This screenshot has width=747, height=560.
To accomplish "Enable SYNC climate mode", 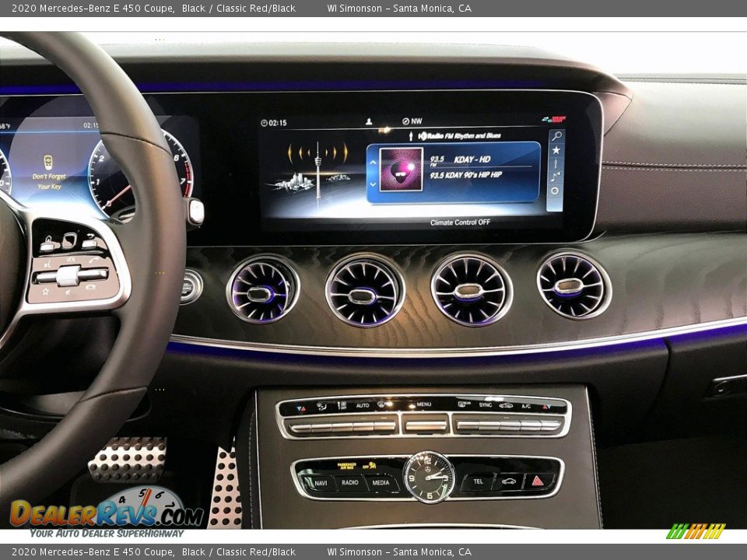I will (484, 405).
